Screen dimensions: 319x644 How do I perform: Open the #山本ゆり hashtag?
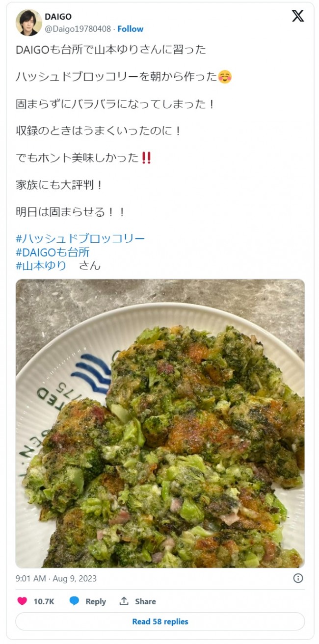41,266
